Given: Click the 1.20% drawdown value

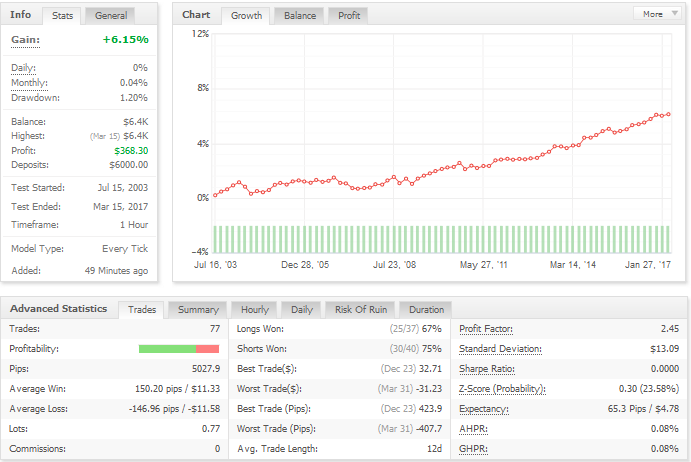Looking at the screenshot, I should click(134, 98).
